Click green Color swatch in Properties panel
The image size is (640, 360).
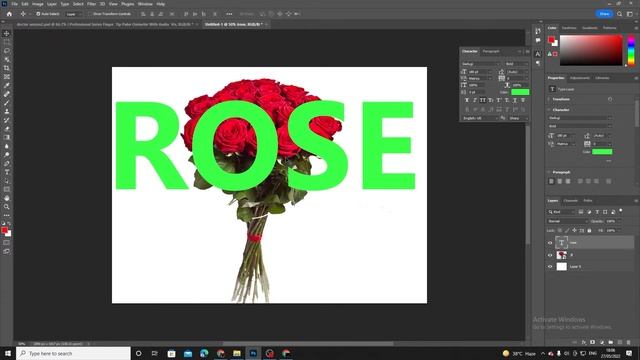pyautogui.click(x=602, y=152)
